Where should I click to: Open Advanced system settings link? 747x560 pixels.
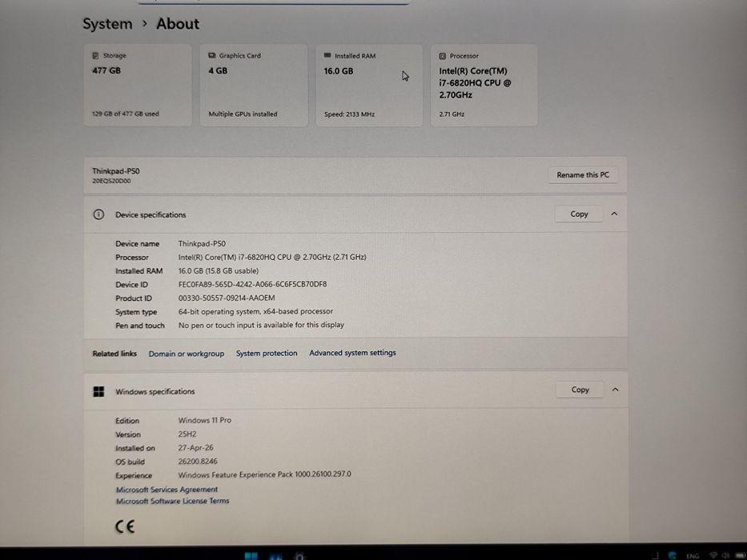pyautogui.click(x=352, y=353)
